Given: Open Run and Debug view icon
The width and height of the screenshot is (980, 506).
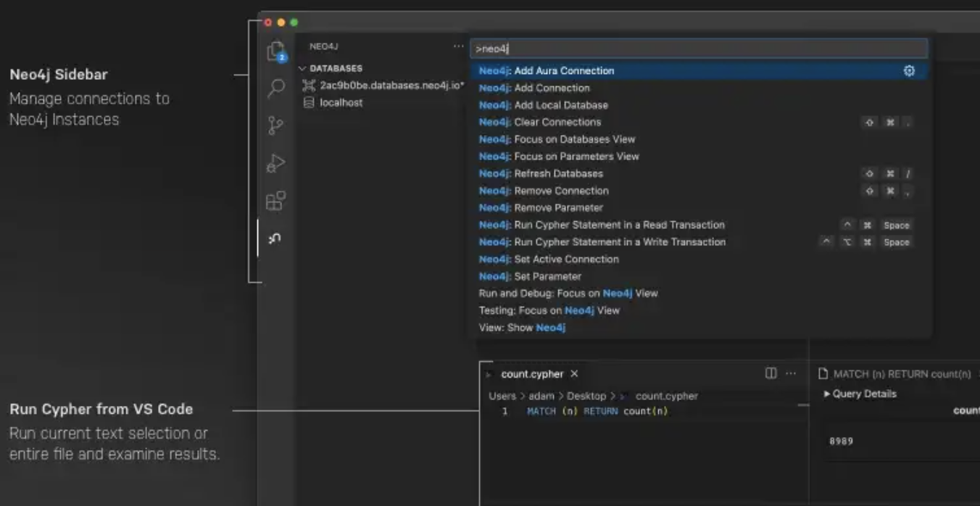Looking at the screenshot, I should pyautogui.click(x=275, y=164).
